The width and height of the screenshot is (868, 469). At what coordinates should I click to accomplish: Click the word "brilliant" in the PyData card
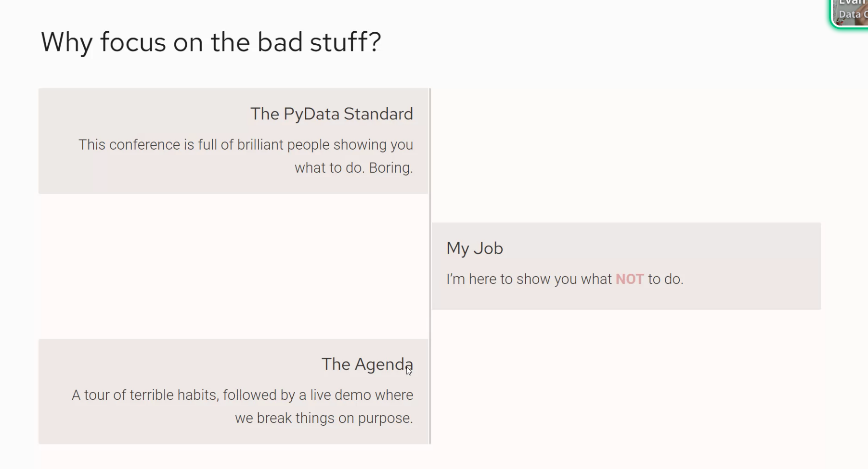point(260,145)
